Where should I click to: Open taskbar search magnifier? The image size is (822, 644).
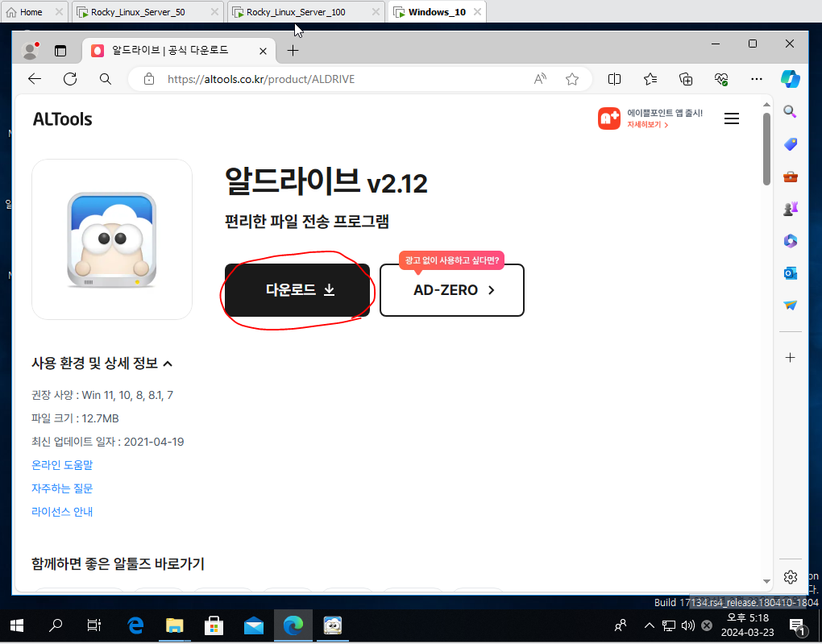click(x=56, y=625)
